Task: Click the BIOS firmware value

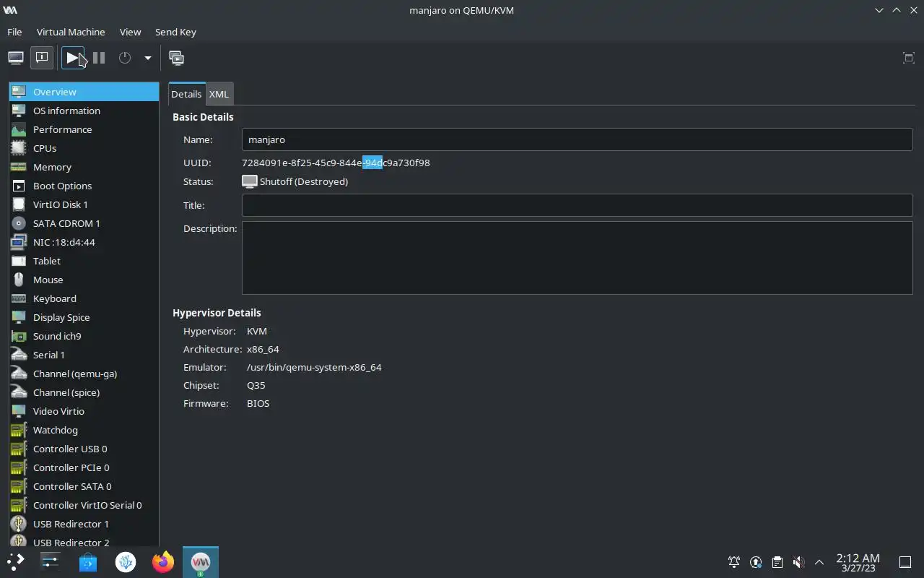Action: [x=258, y=403]
